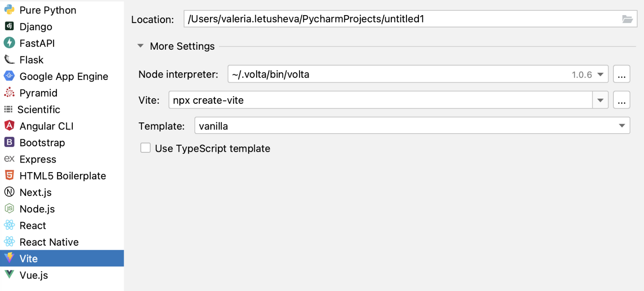Select the Node.js icon
The height and width of the screenshot is (291, 644).
click(9, 208)
